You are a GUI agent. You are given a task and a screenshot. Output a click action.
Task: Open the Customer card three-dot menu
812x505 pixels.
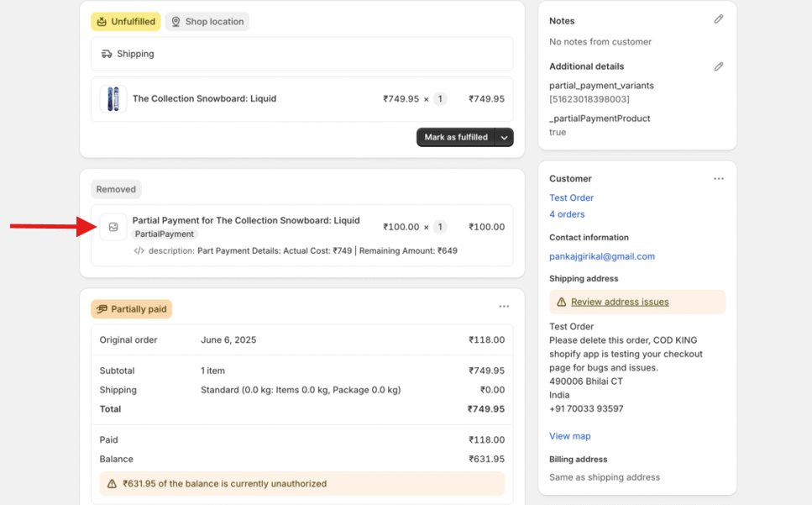click(718, 179)
